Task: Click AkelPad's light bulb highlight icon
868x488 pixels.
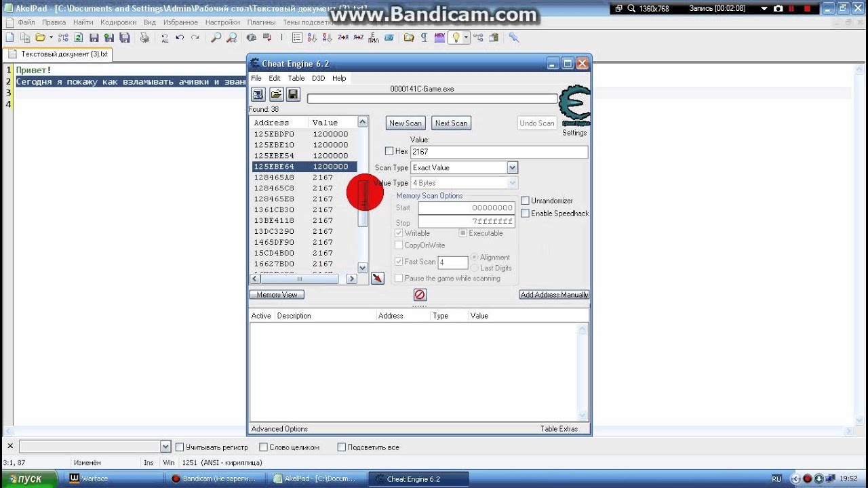Action: (x=456, y=37)
